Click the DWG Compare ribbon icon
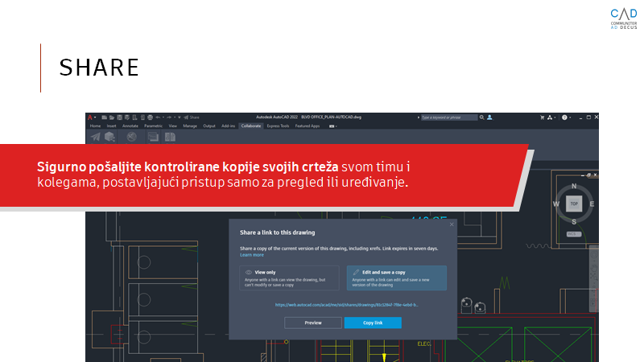The width and height of the screenshot is (644, 362). pyautogui.click(x=170, y=137)
